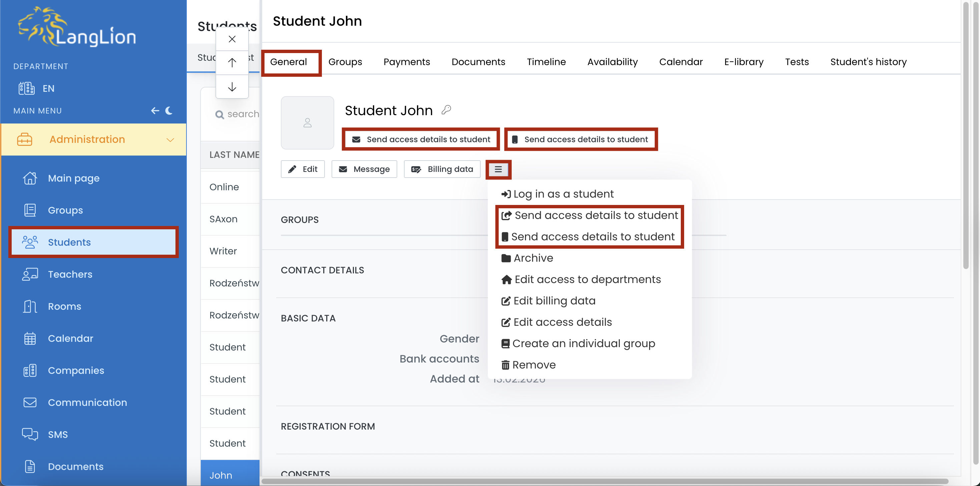980x486 pixels.
Task: Open the hamburger more-actions menu button
Action: pyautogui.click(x=498, y=169)
